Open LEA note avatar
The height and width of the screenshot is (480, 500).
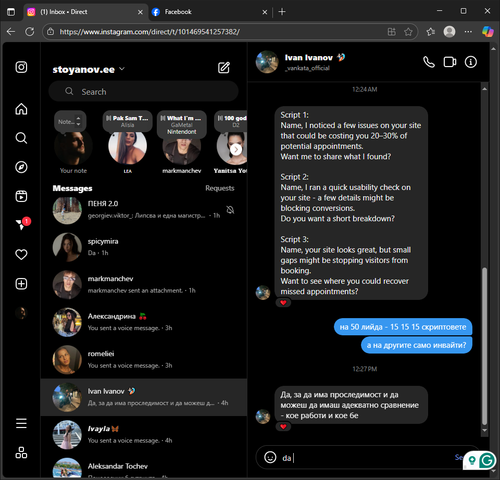(127, 147)
